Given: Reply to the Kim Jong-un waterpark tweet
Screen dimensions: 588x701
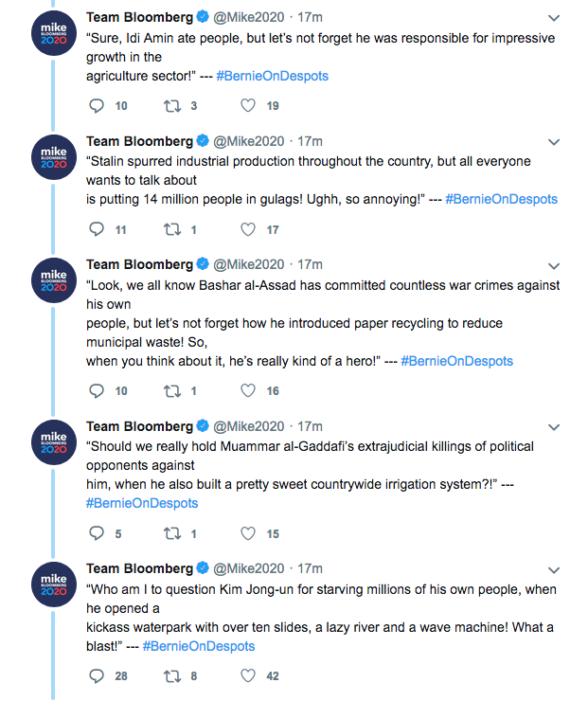Looking at the screenshot, I should click(x=96, y=676).
